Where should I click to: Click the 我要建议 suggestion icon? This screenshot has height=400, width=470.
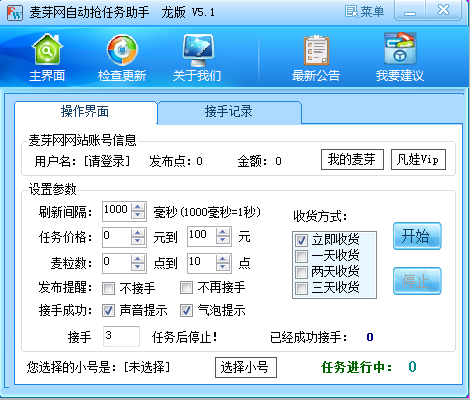[400, 57]
